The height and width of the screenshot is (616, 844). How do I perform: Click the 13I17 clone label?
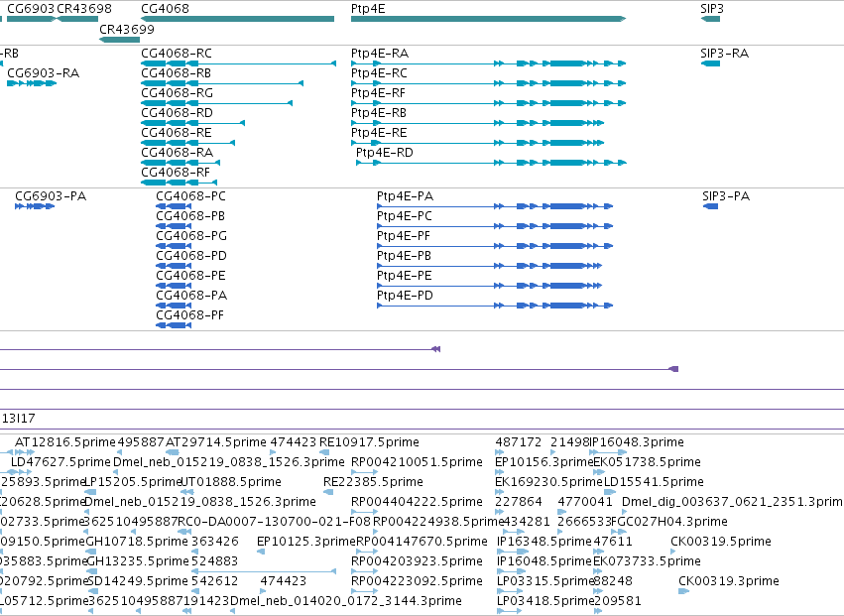point(19,419)
